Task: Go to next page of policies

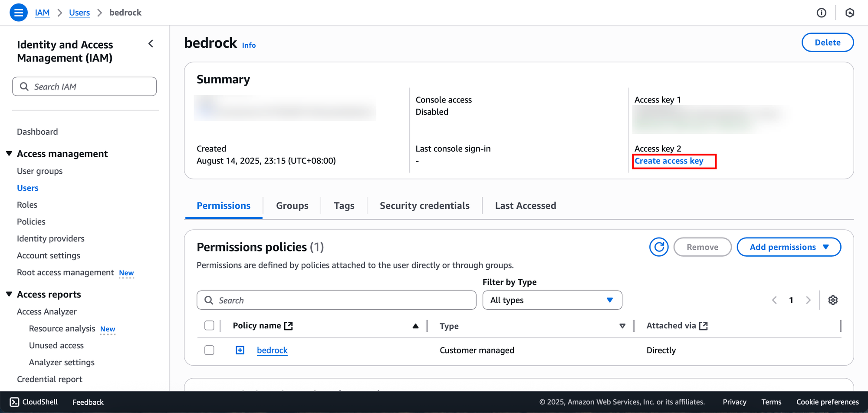Action: [x=808, y=300]
